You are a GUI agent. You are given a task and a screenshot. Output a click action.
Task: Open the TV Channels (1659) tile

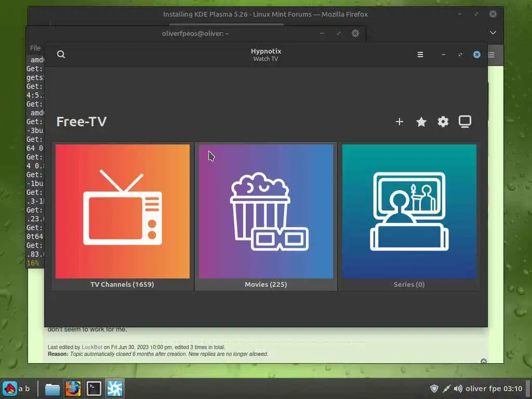tap(123, 217)
